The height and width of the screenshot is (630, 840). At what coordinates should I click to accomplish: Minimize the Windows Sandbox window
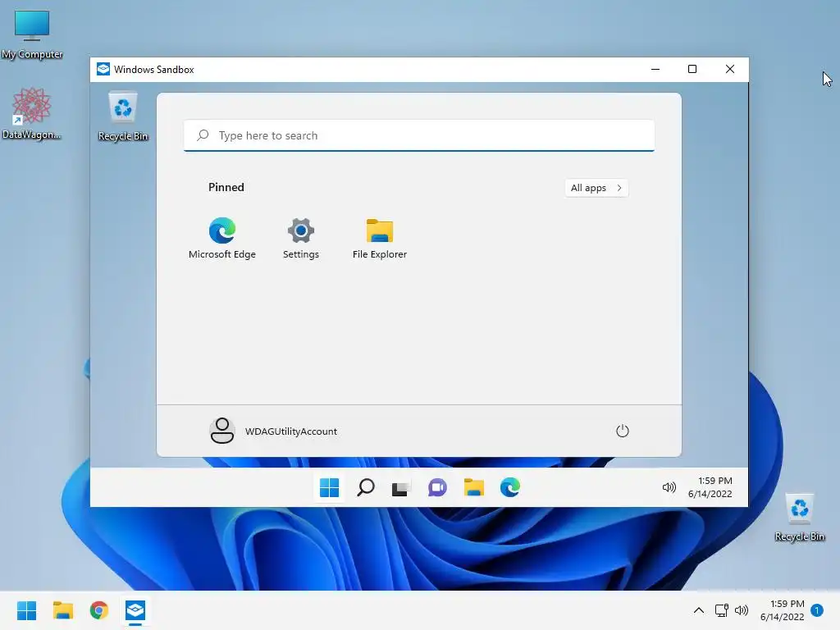(655, 69)
